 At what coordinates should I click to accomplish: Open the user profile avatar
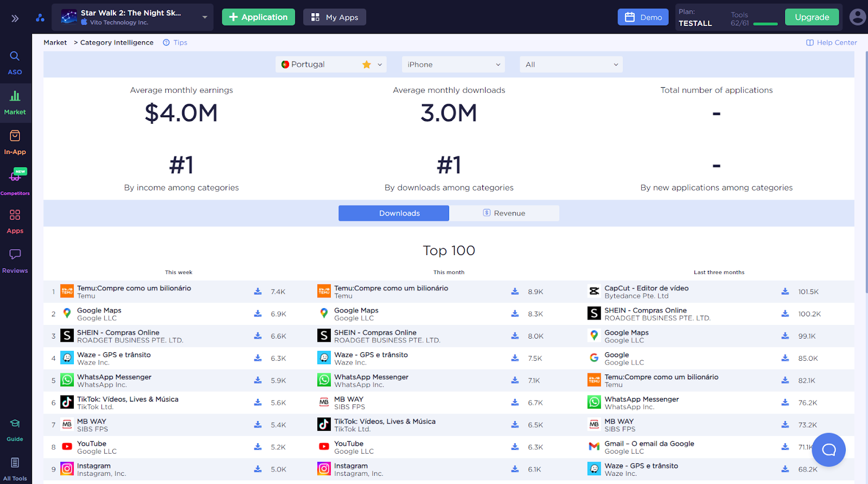click(x=857, y=17)
